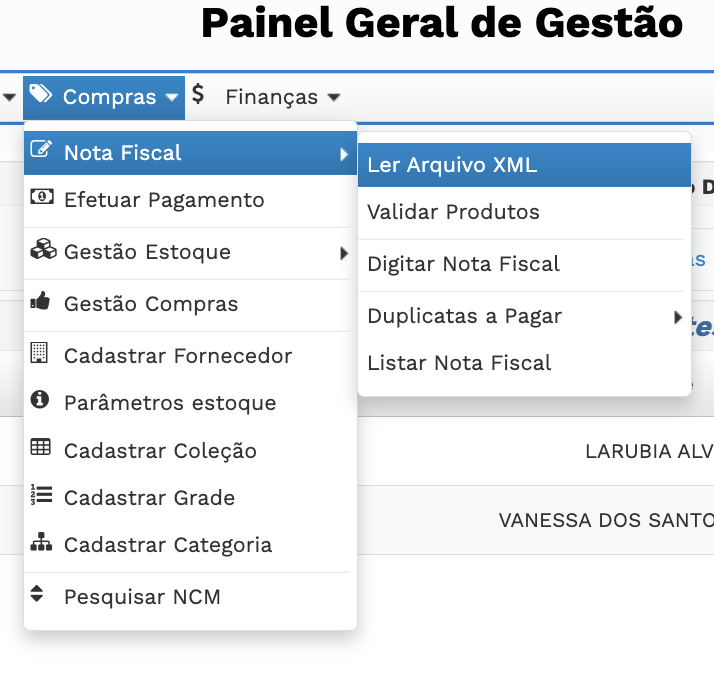714x678 pixels.
Task: Open Digitar Nota Fiscal option
Action: coord(463,264)
